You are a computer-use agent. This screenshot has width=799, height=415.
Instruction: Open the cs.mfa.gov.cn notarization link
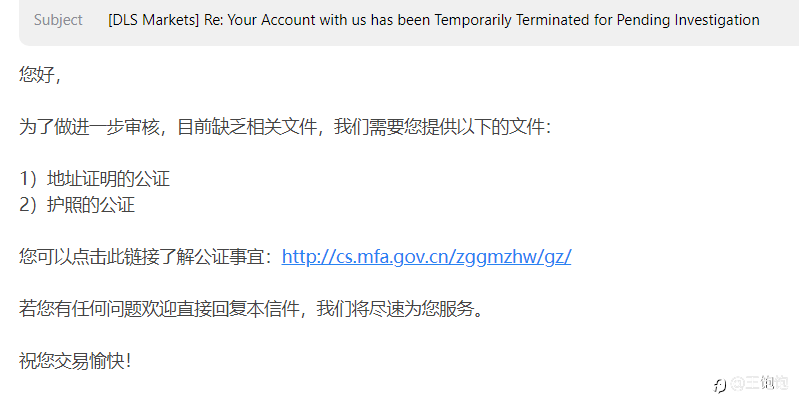click(x=426, y=256)
